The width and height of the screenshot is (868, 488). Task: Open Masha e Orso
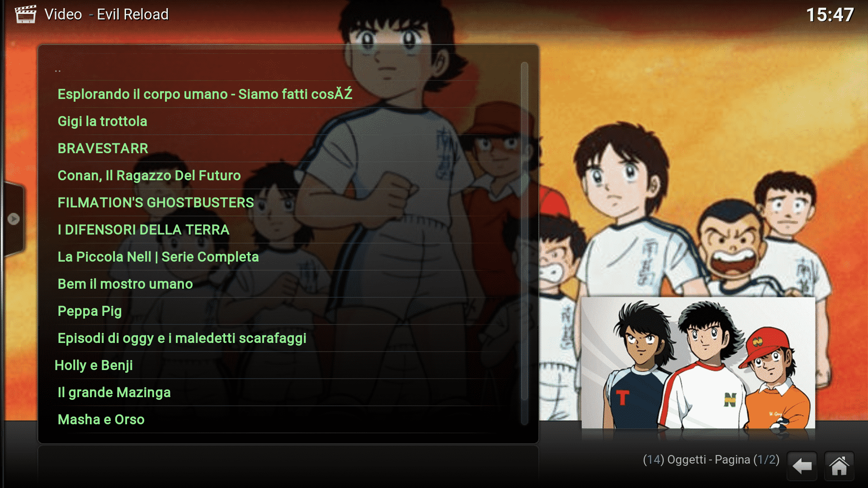(280, 419)
